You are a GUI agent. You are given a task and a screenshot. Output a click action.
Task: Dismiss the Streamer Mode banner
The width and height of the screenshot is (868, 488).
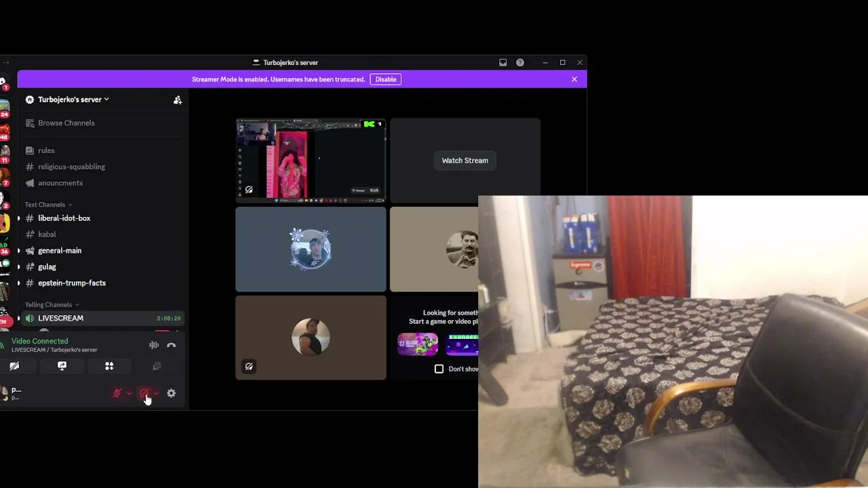coord(574,79)
